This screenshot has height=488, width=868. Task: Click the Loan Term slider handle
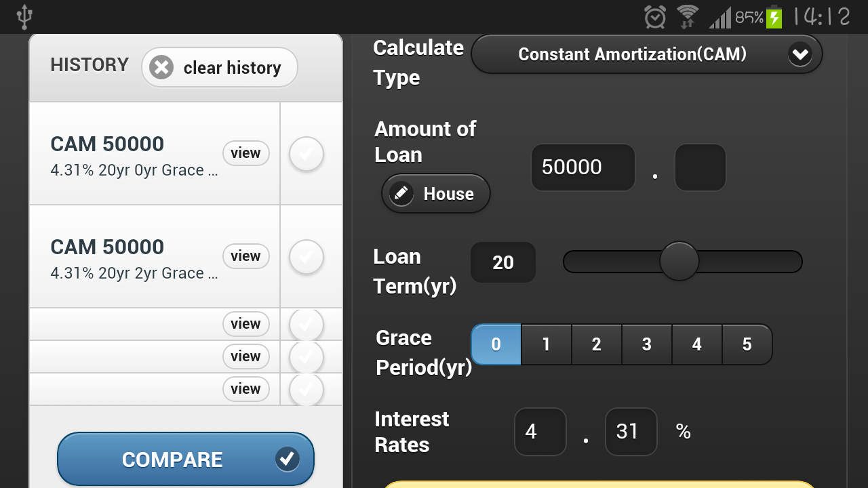coord(679,262)
